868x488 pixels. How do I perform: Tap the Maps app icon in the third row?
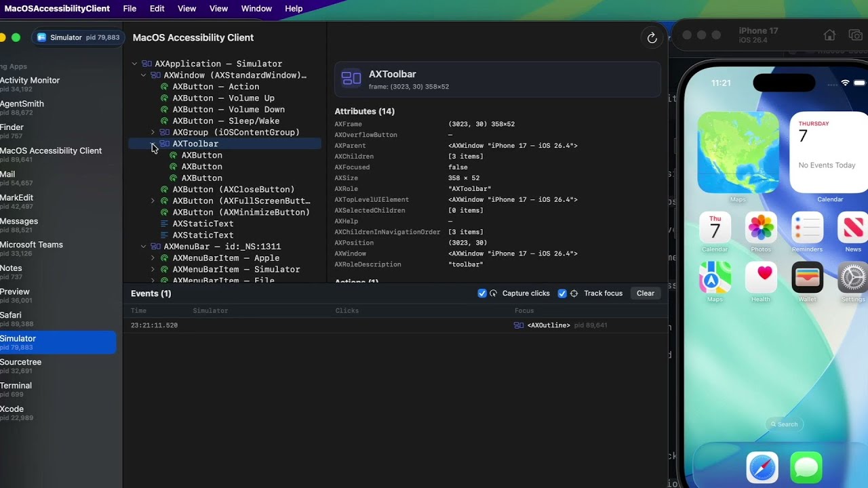pyautogui.click(x=715, y=277)
